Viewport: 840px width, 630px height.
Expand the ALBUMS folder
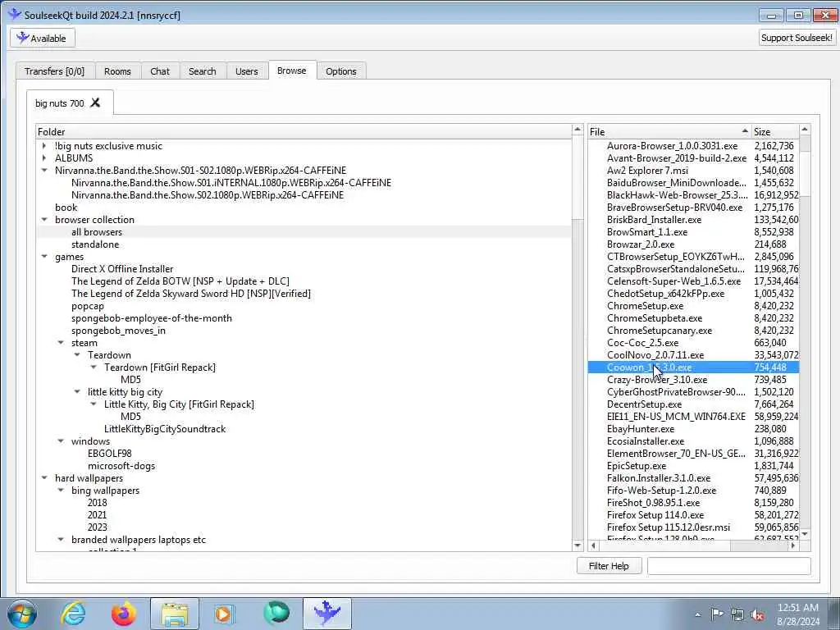point(44,158)
